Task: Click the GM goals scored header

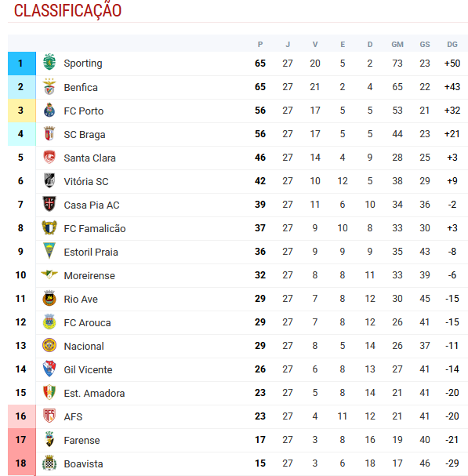Action: point(397,45)
